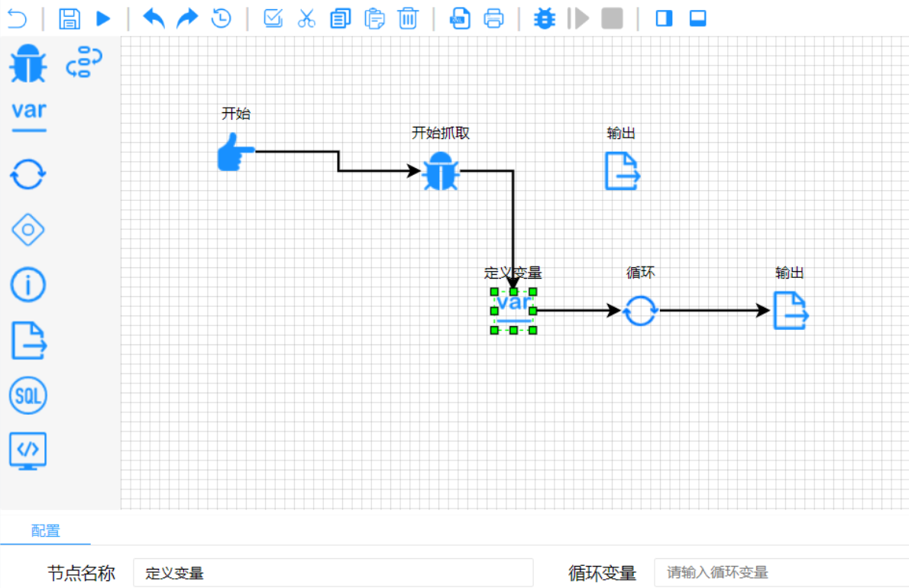Select the 开始抓取 node on the canvas
Image resolution: width=909 pixels, height=588 pixels.
(441, 171)
